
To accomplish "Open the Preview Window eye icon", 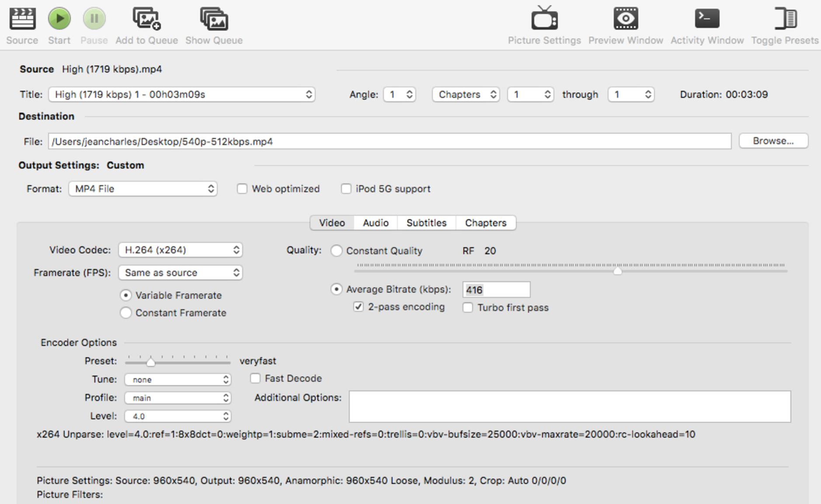I will point(626,19).
